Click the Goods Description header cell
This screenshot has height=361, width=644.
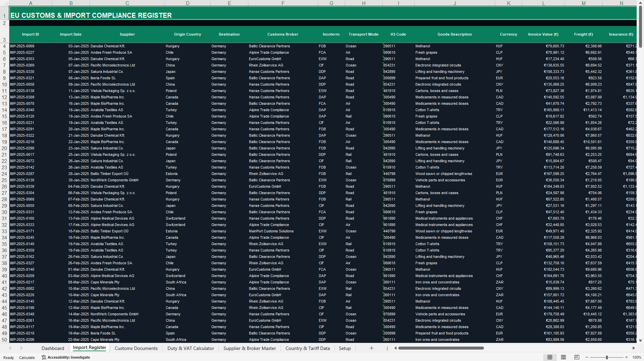point(455,34)
